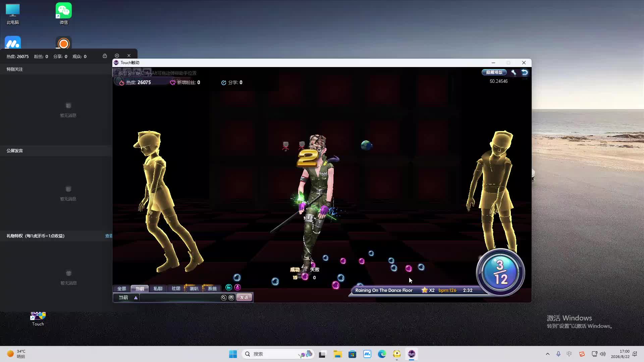The width and height of the screenshot is (644, 362).
Task: Click the earth globe icon in scene
Action: pyautogui.click(x=366, y=145)
